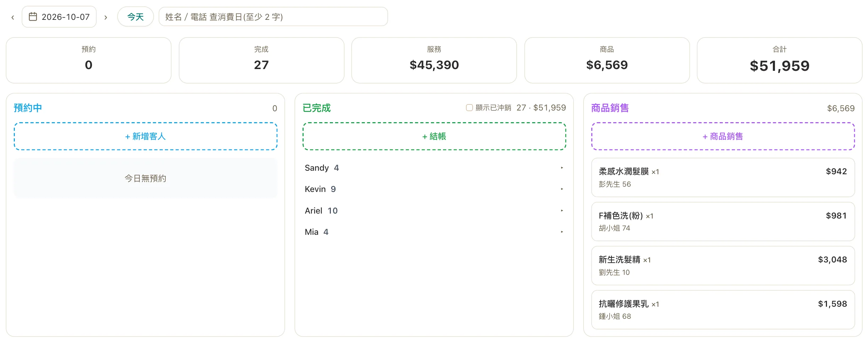868x340 pixels.
Task: Open the calendar icon in date picker
Action: click(x=33, y=17)
